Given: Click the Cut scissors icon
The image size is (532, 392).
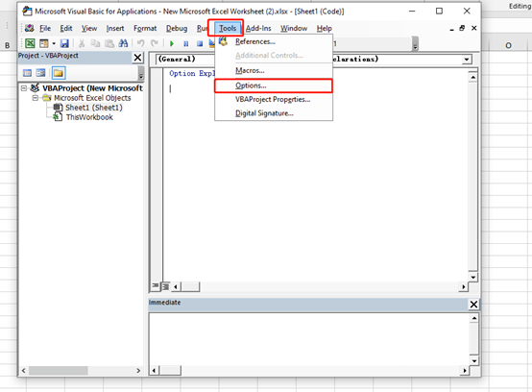Looking at the screenshot, I should point(82,43).
